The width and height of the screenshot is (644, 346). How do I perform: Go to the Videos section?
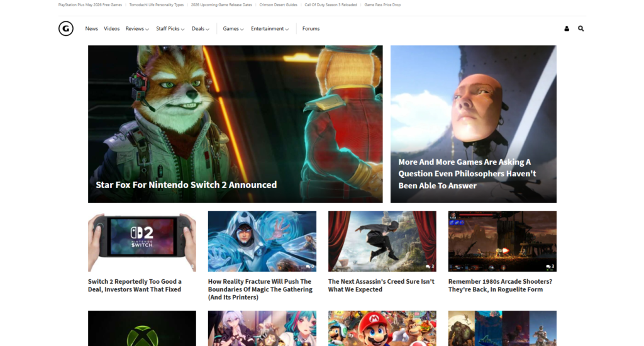tap(112, 29)
